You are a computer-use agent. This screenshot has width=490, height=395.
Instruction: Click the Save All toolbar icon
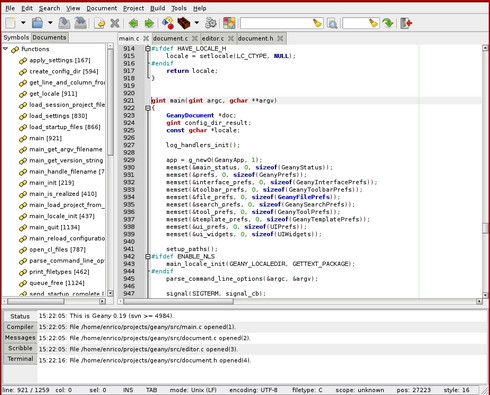coord(81,23)
